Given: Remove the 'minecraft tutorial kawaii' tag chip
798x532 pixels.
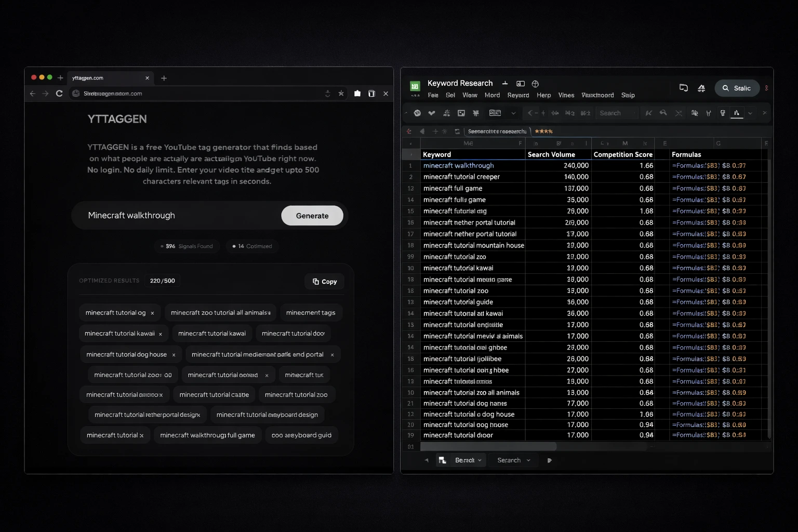Looking at the screenshot, I should (x=161, y=334).
